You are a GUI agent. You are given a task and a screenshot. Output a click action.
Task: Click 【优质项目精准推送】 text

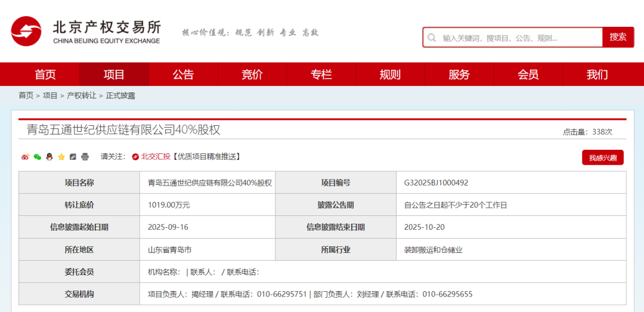click(206, 157)
